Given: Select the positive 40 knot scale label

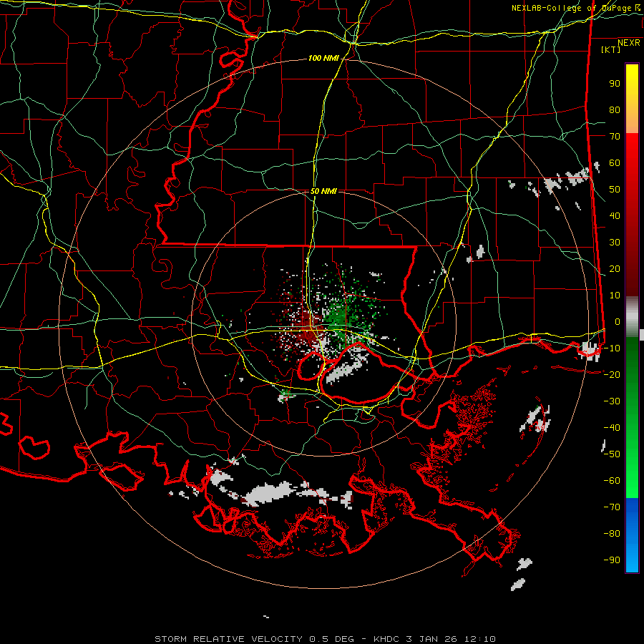Looking at the screenshot, I should [615, 216].
